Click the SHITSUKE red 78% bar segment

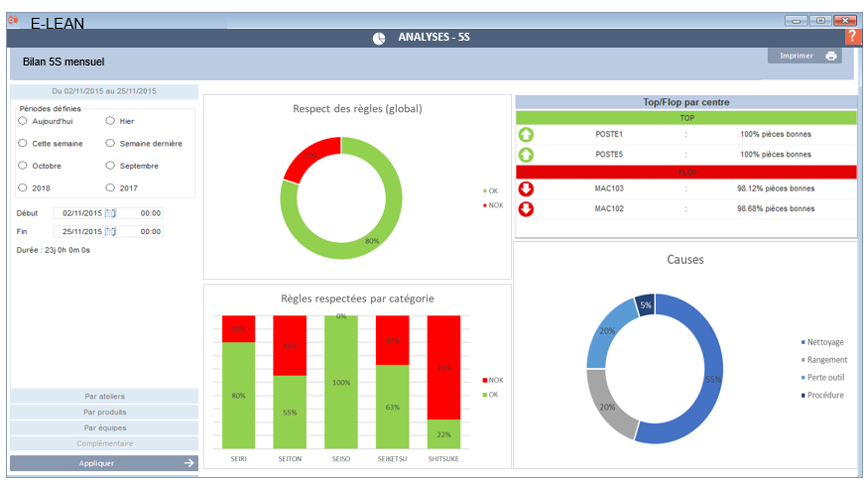point(443,367)
